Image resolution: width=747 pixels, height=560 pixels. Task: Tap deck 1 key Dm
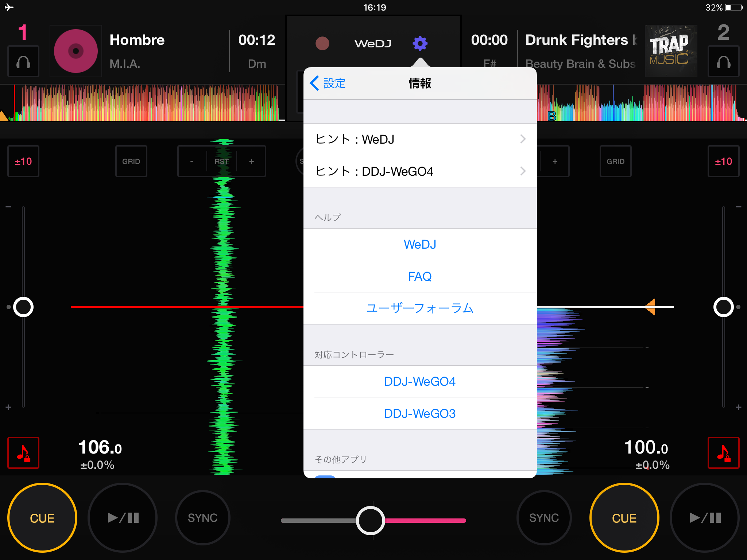pyautogui.click(x=257, y=64)
